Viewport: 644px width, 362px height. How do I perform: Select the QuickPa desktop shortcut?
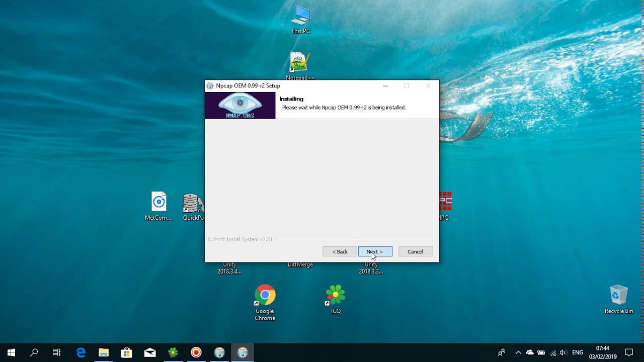(193, 206)
